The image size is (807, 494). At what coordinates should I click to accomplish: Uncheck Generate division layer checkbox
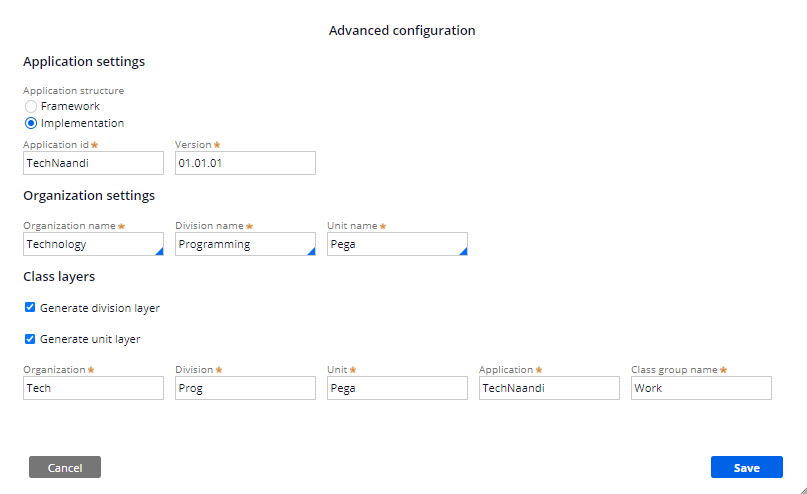(x=30, y=307)
